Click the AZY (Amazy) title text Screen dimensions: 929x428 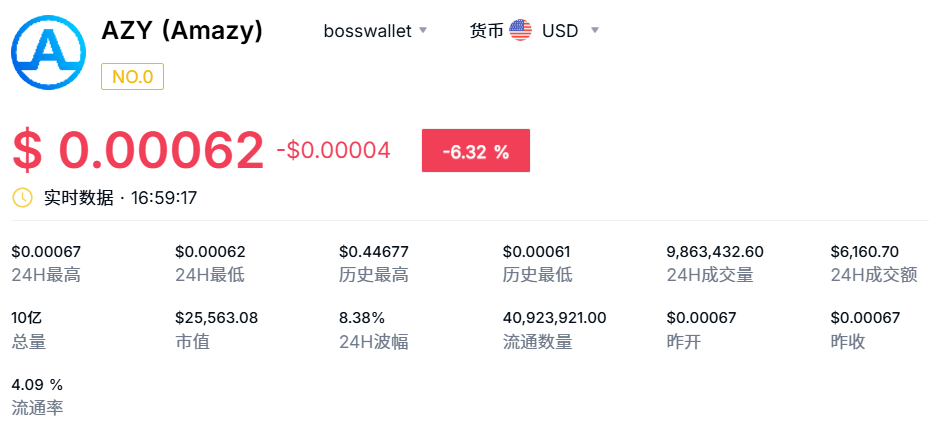[182, 31]
